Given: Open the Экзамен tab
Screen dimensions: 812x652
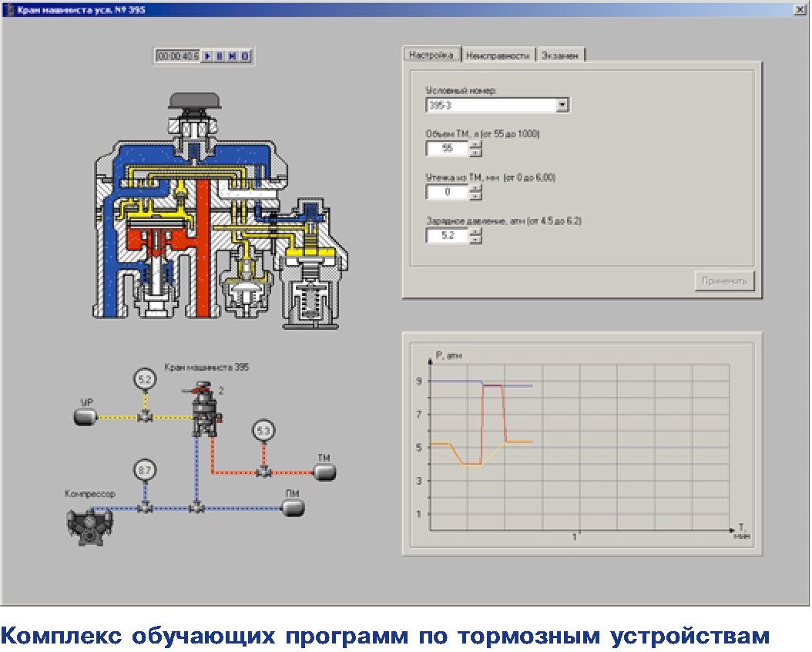Looking at the screenshot, I should [x=561, y=55].
